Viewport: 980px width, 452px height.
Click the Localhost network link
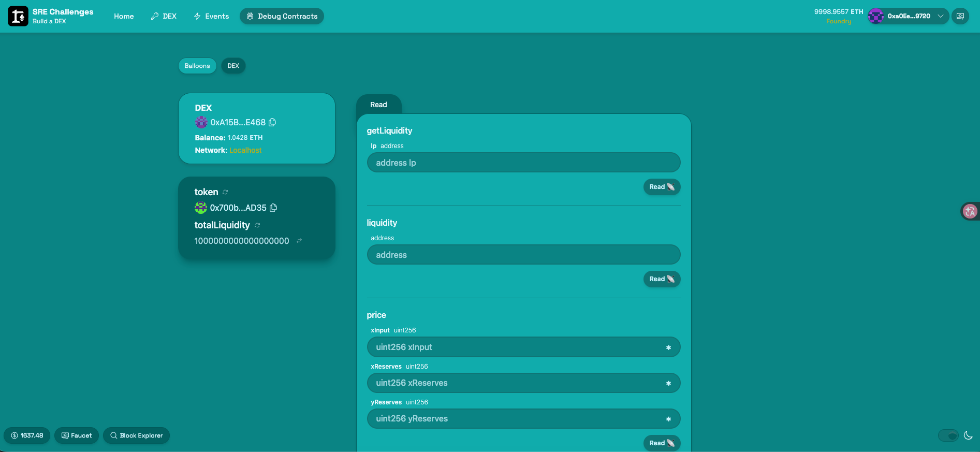pos(245,150)
